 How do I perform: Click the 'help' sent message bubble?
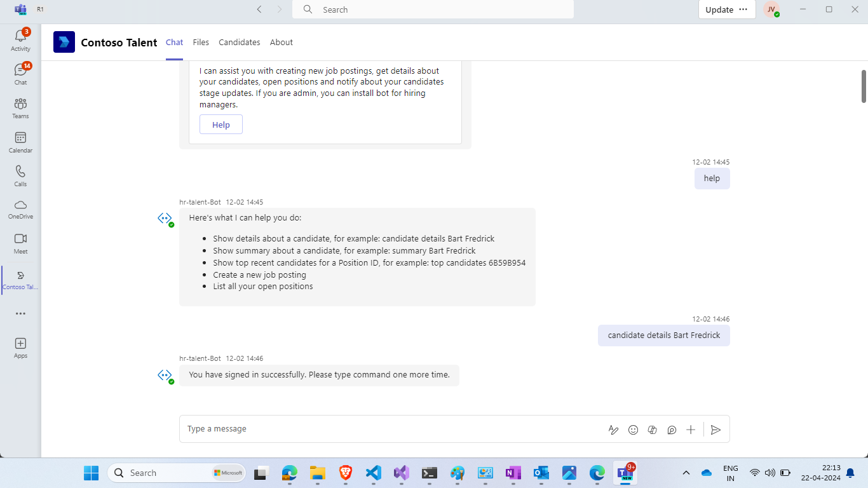[x=712, y=179]
